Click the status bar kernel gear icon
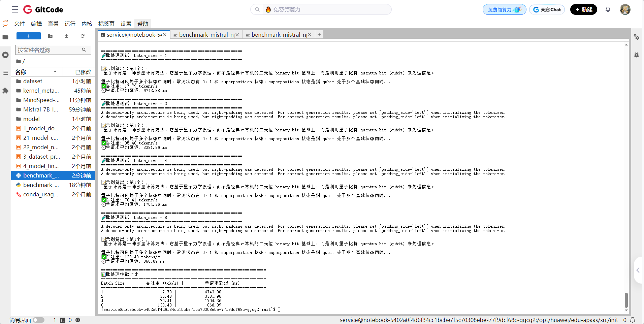The image size is (644, 324). pos(78,320)
